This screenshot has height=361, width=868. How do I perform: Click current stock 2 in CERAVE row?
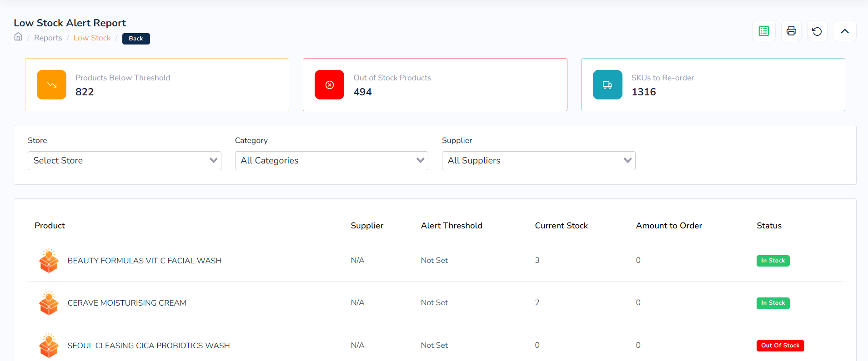[537, 302]
